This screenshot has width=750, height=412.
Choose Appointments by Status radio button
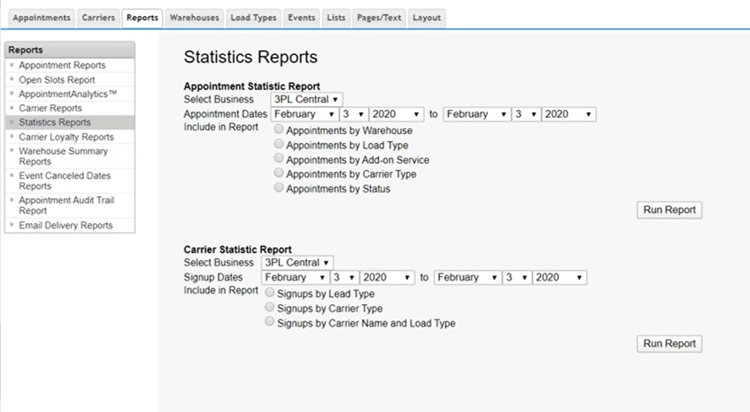click(279, 187)
